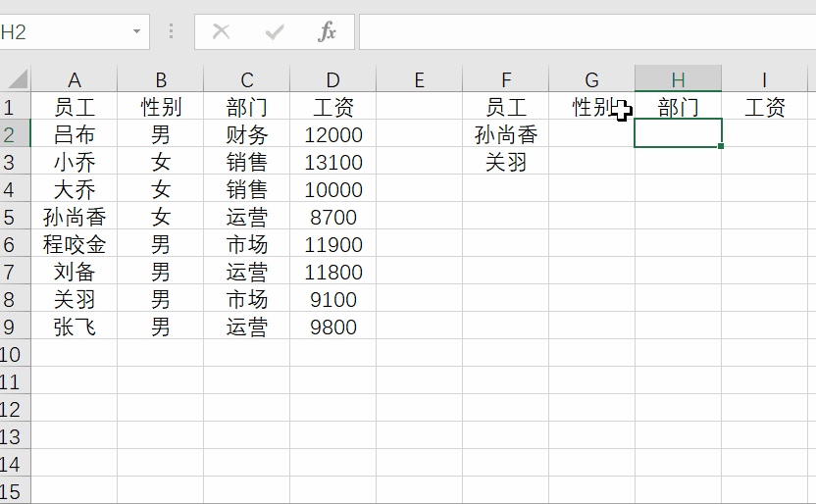Click into the formula bar input
The image size is (816, 504).
coord(587,31)
